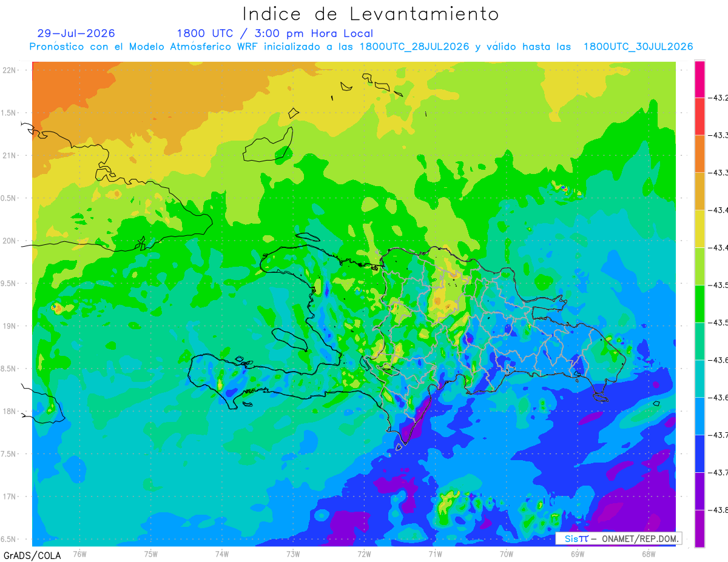Click the "71W" longitude label

point(435,554)
